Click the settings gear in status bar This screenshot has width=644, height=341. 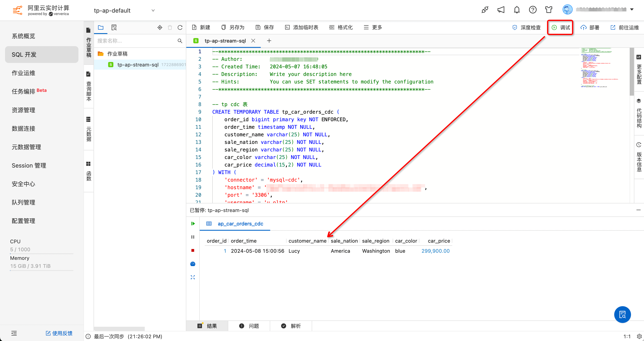pyautogui.click(x=639, y=337)
